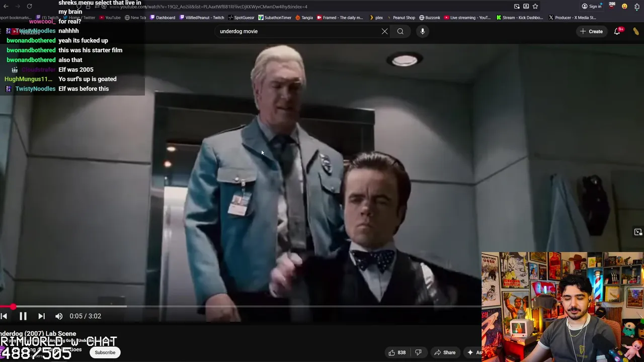Click the browser install/cast icon near address bar

(517, 7)
